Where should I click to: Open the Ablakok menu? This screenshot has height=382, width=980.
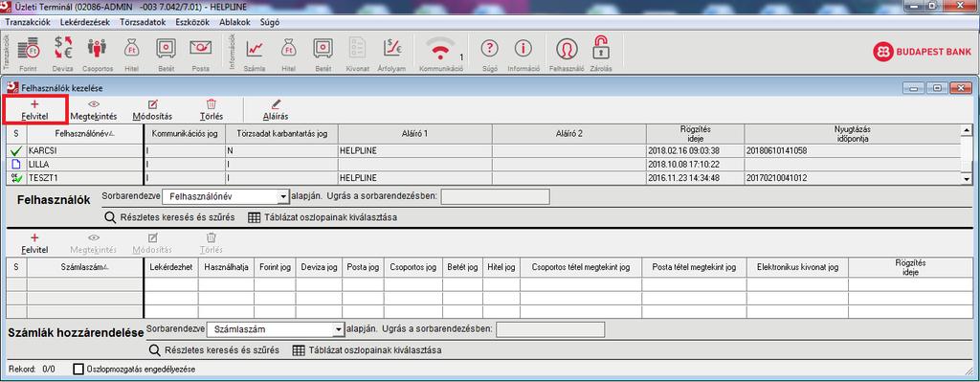pyautogui.click(x=235, y=22)
